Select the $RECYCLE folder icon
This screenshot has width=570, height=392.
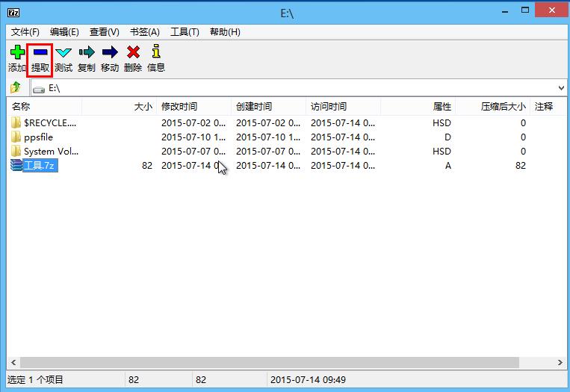click(16, 122)
